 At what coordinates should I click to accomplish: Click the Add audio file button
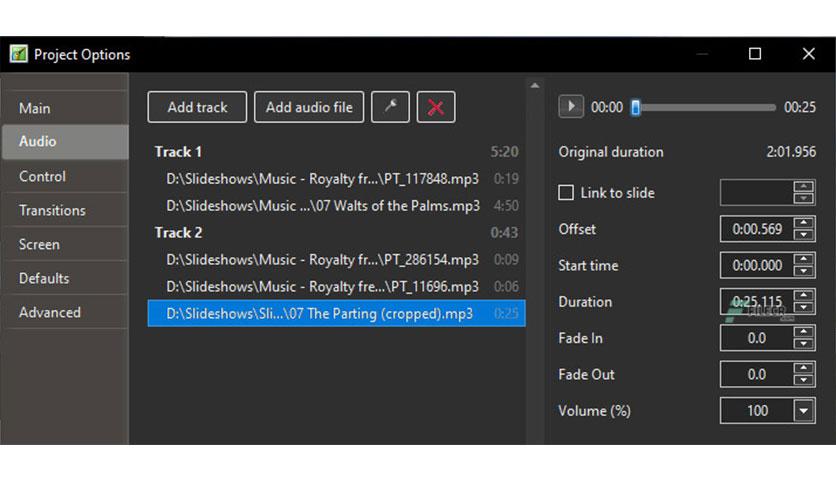(309, 107)
